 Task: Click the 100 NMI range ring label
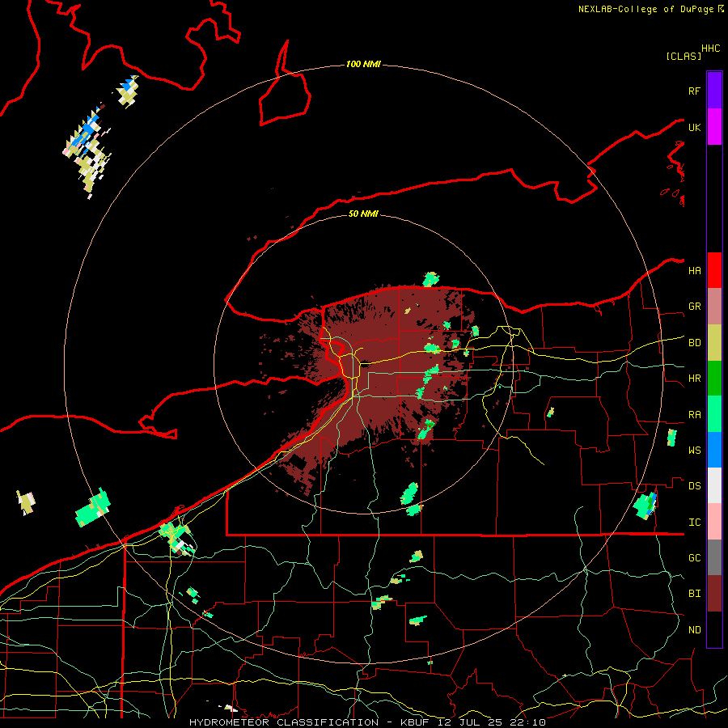point(363,64)
